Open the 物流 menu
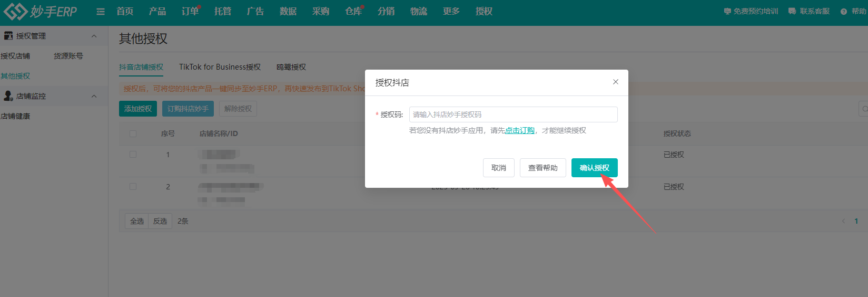868x297 pixels. (x=419, y=12)
